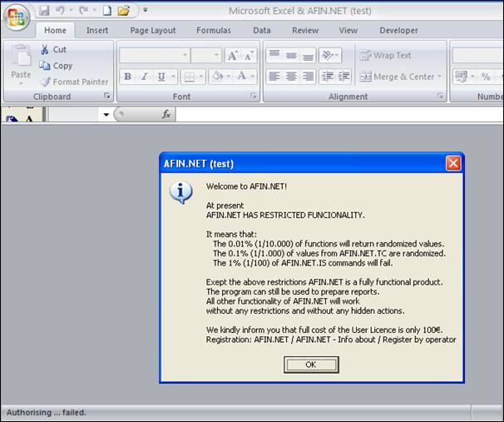Screen dimensions: 504x422
Task: Click the Fill Color bucket
Action: coord(218,77)
